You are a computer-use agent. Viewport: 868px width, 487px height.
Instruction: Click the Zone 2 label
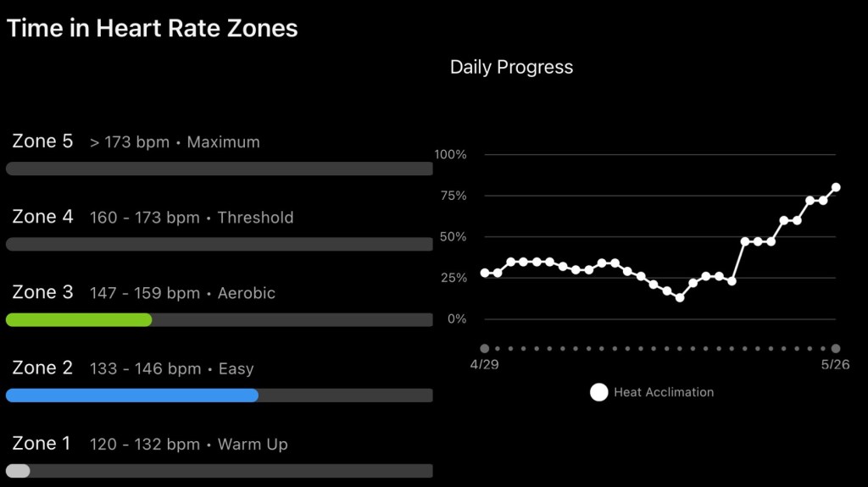coord(42,368)
